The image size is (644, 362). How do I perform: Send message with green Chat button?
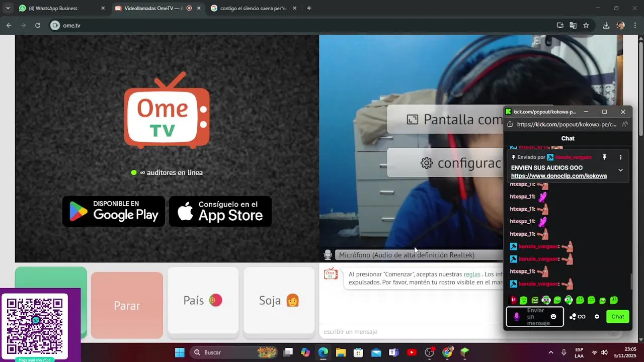click(618, 316)
